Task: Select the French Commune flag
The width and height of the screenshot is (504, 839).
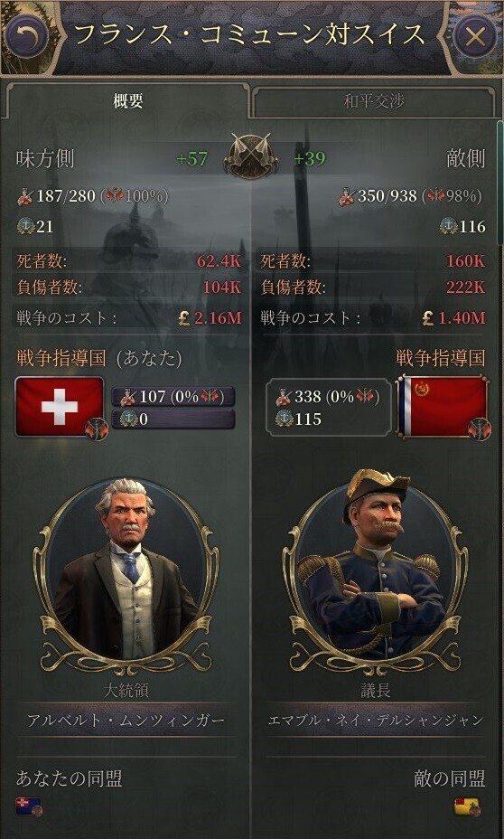Action: point(443,406)
